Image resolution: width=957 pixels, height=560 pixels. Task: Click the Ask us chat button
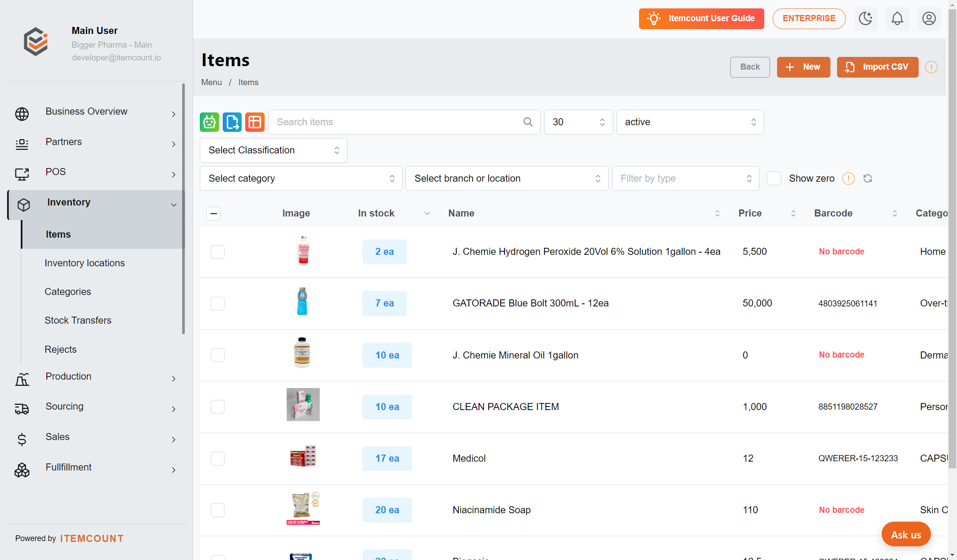click(x=906, y=534)
